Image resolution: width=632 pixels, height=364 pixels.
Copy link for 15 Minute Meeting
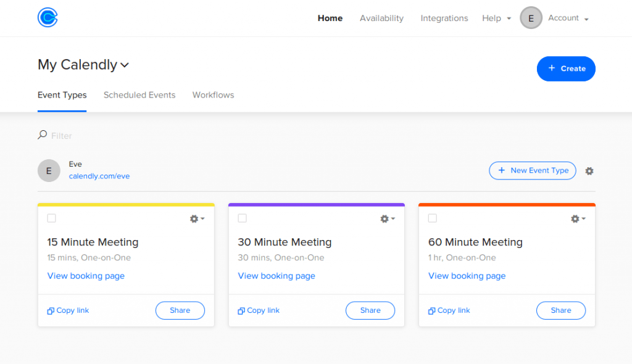click(x=68, y=310)
